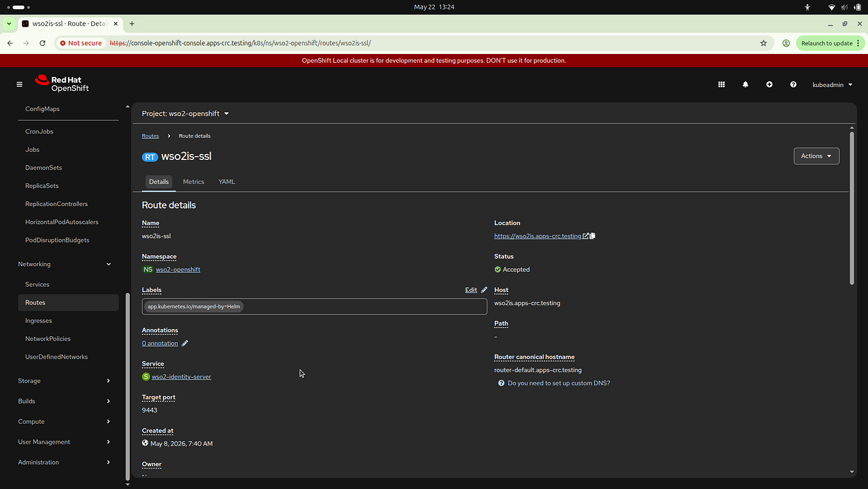Image resolution: width=868 pixels, height=489 pixels.
Task: Open ConfigMaps in the sidebar
Action: 42,109
